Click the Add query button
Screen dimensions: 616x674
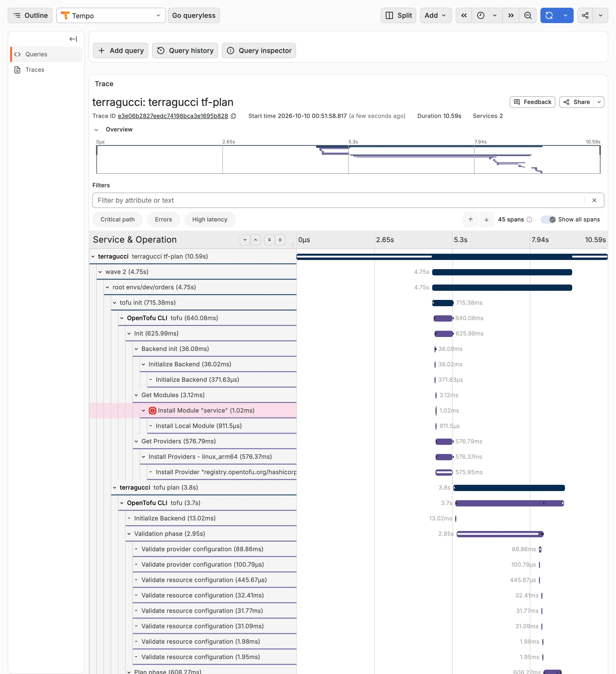tap(121, 51)
